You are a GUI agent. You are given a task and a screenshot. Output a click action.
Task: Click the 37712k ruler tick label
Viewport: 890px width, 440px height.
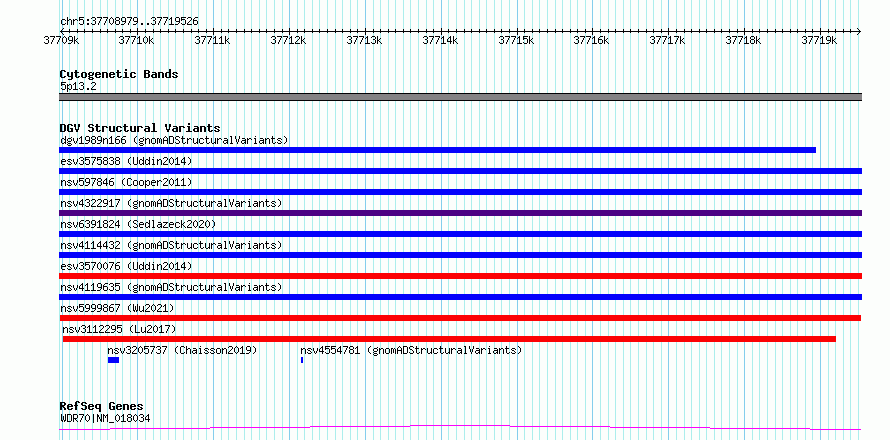tap(288, 40)
